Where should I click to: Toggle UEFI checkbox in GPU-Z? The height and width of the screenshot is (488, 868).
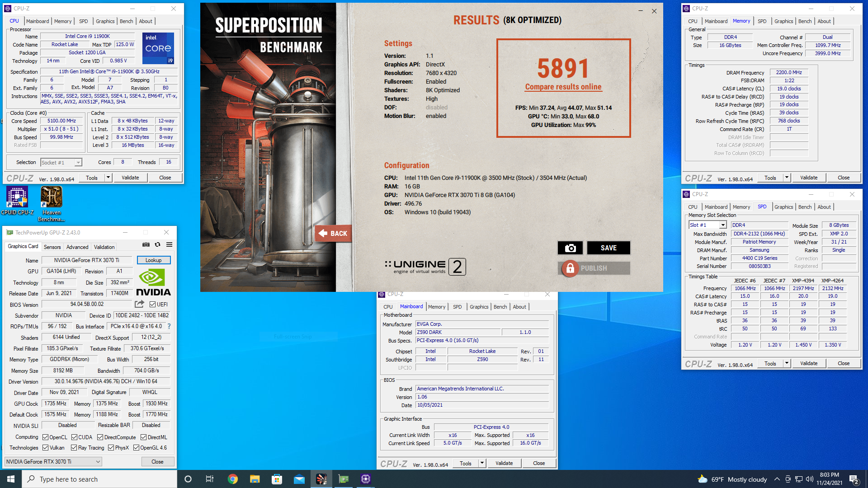pos(152,304)
